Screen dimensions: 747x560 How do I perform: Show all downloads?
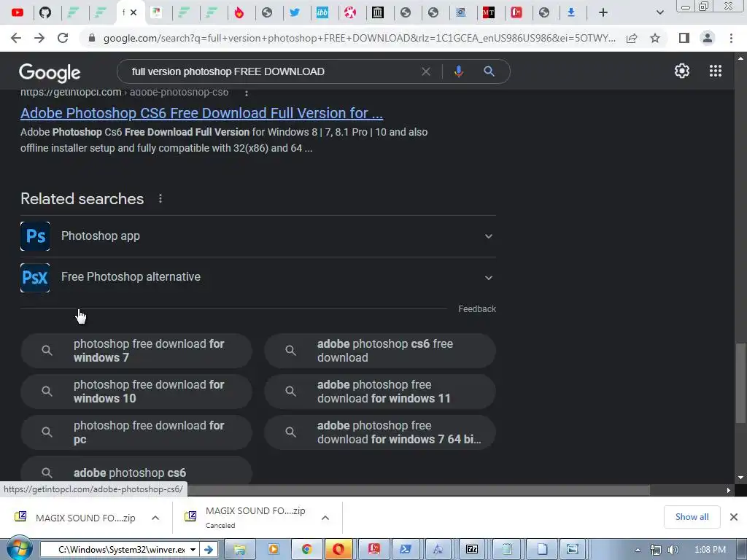click(692, 517)
